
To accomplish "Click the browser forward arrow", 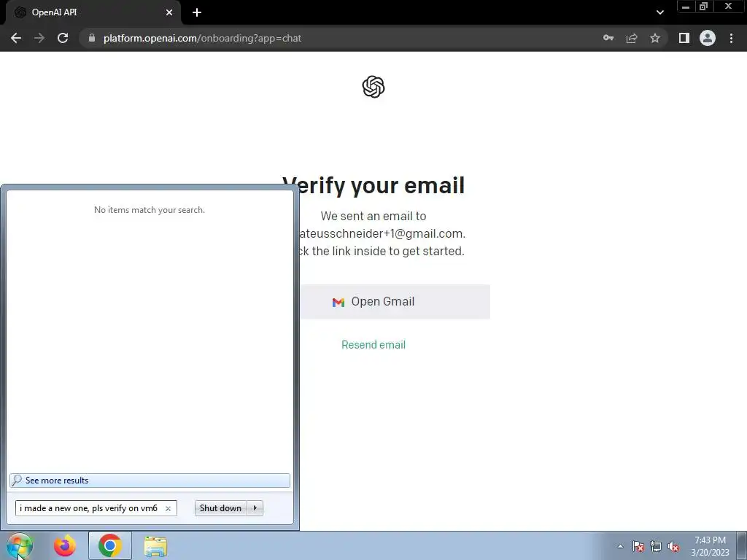I will point(39,38).
